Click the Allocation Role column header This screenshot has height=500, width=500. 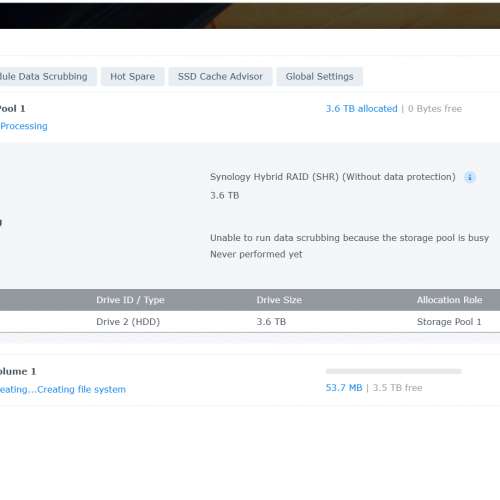(x=449, y=300)
